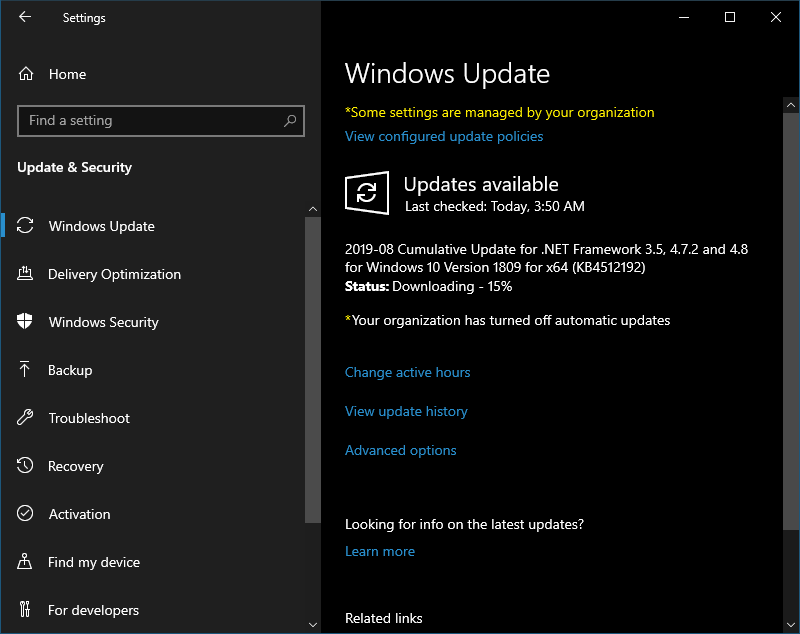Click the Recovery clock icon

click(25, 466)
